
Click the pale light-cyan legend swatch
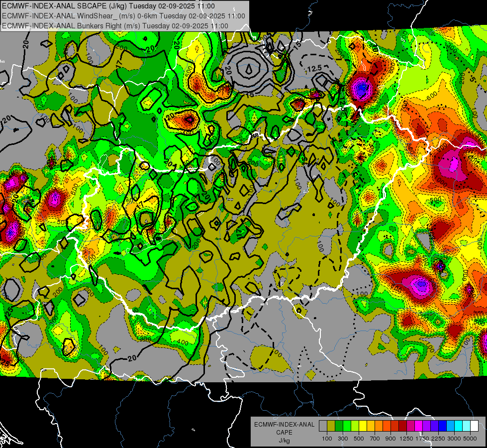pyautogui.click(x=467, y=426)
